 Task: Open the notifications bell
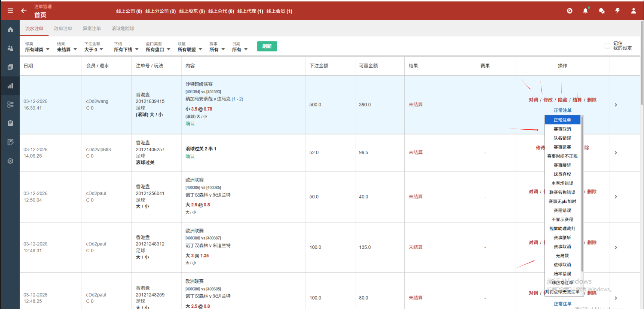(x=585, y=11)
